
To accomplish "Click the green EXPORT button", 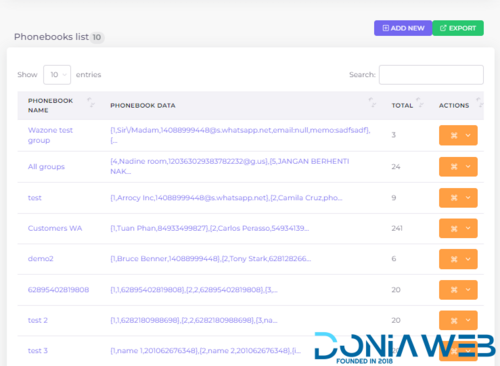I will click(x=458, y=28).
